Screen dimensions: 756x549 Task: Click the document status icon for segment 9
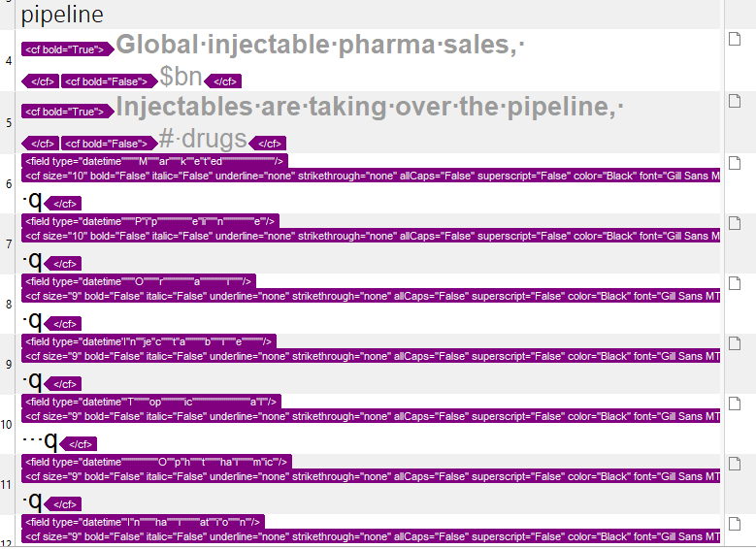(735, 343)
